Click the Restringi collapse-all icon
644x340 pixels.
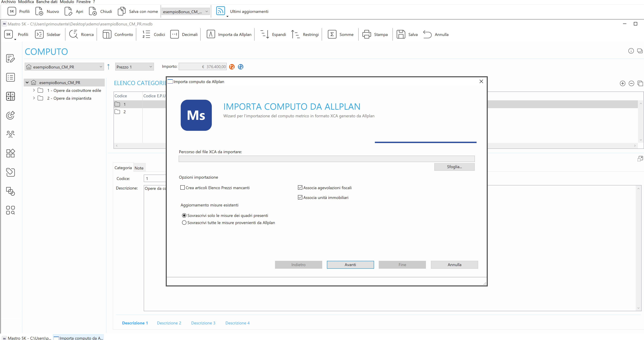coord(296,34)
